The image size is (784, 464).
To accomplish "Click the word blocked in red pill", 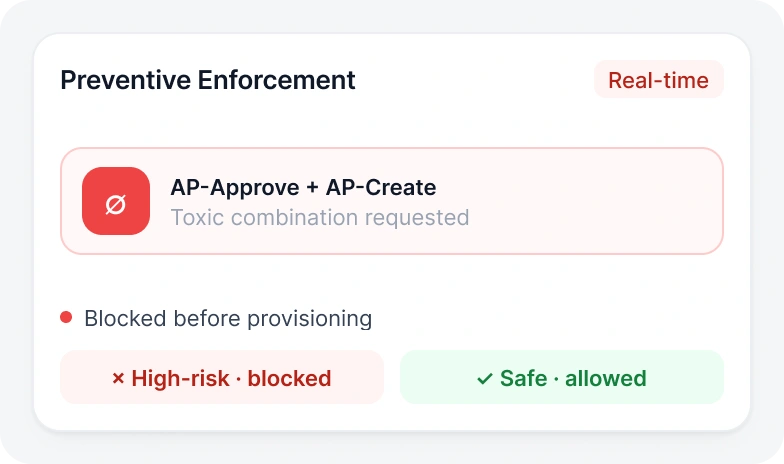I will [x=290, y=378].
